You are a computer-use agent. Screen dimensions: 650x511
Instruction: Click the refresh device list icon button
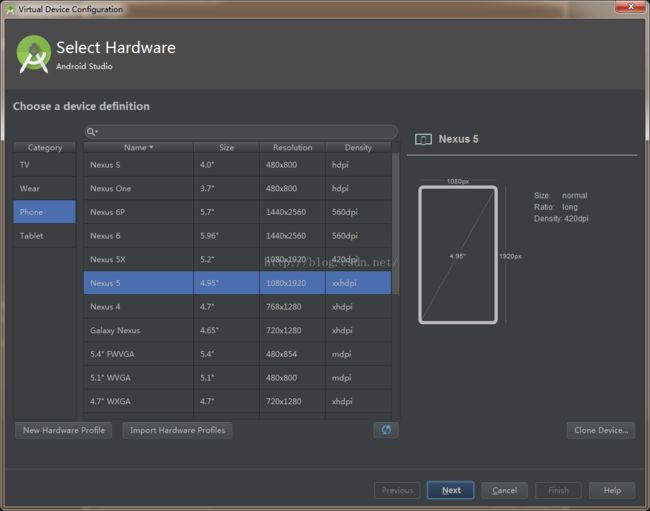[x=386, y=430]
